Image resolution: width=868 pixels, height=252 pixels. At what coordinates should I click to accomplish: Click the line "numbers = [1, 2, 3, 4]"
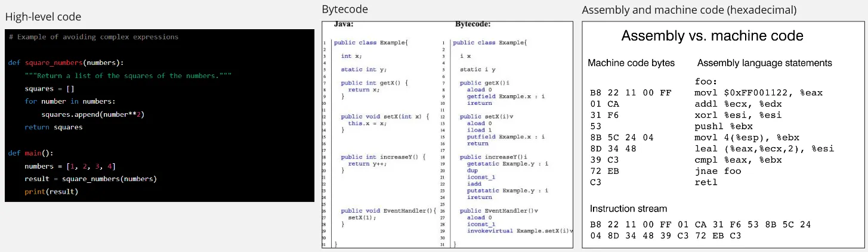pyautogui.click(x=70, y=166)
